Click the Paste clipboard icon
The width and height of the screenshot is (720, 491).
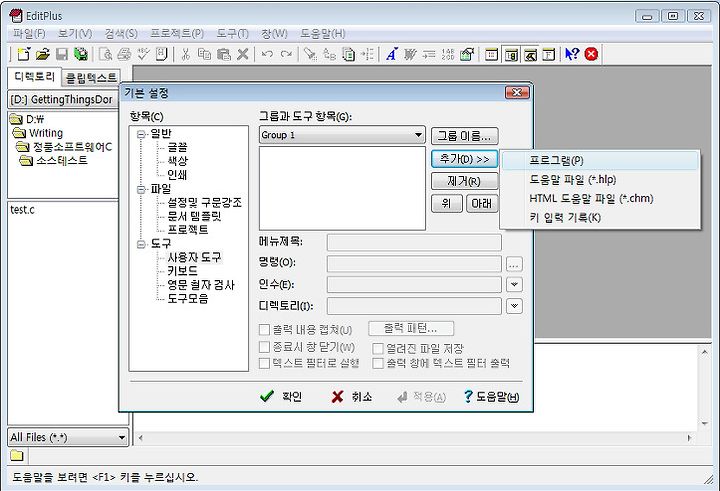pos(224,54)
